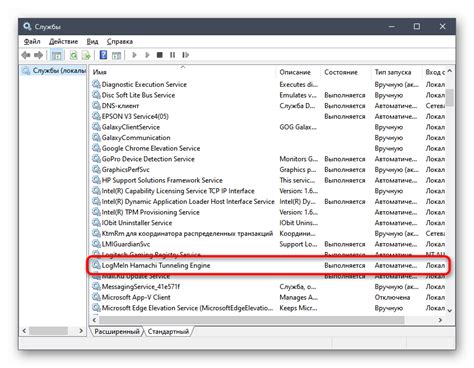Click the Refresh toolbar icon
This screenshot has width=474, height=368.
click(x=73, y=55)
